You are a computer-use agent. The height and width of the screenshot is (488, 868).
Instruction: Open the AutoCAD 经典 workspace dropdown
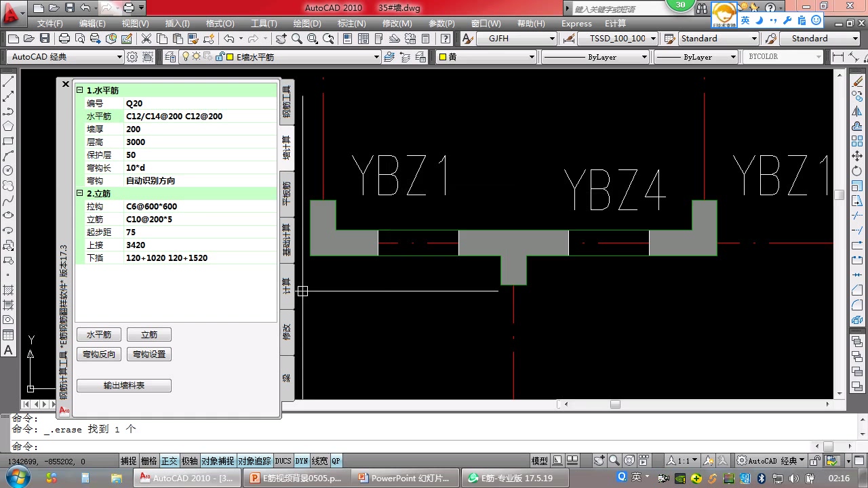pyautogui.click(x=65, y=57)
